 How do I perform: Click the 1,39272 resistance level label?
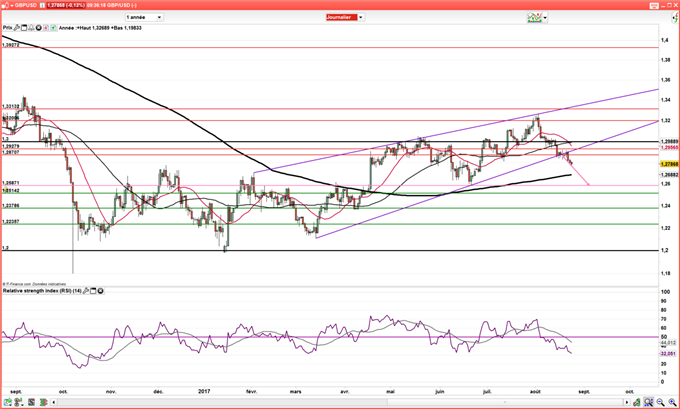pos(10,45)
